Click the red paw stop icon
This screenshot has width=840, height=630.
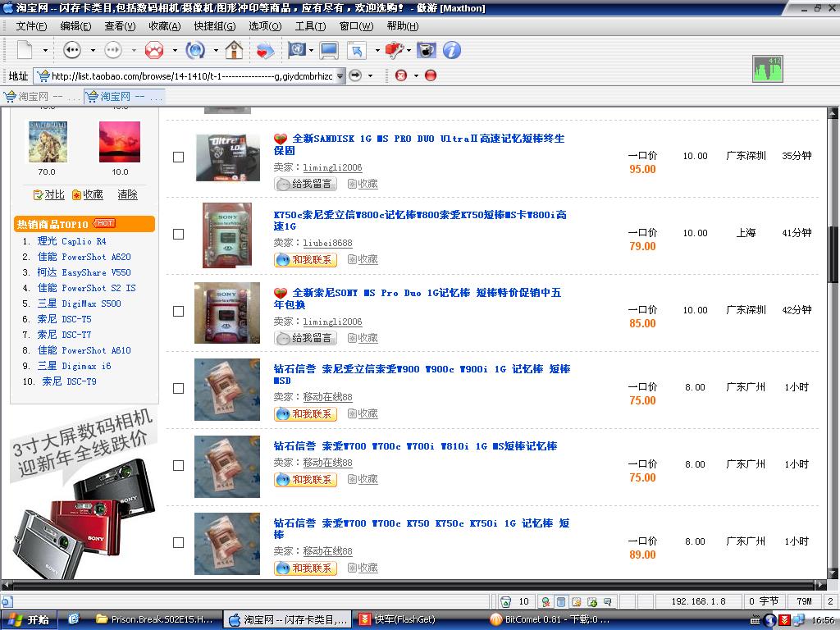click(153, 50)
